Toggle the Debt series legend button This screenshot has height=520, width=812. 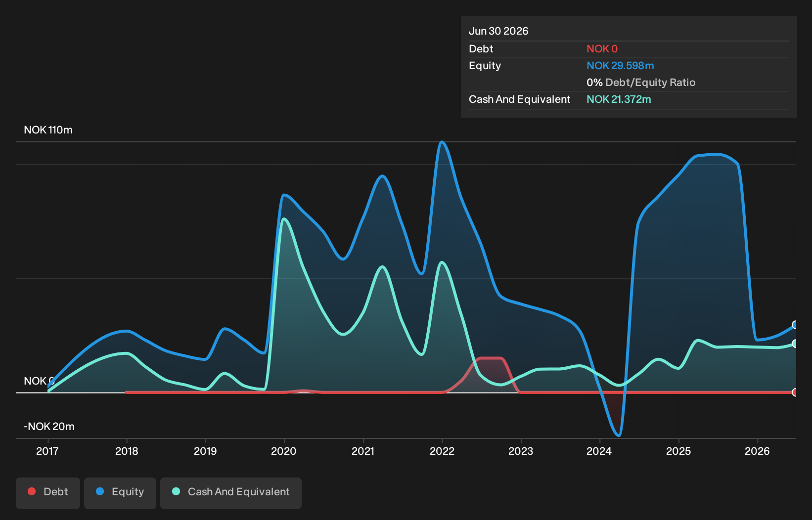(48, 493)
